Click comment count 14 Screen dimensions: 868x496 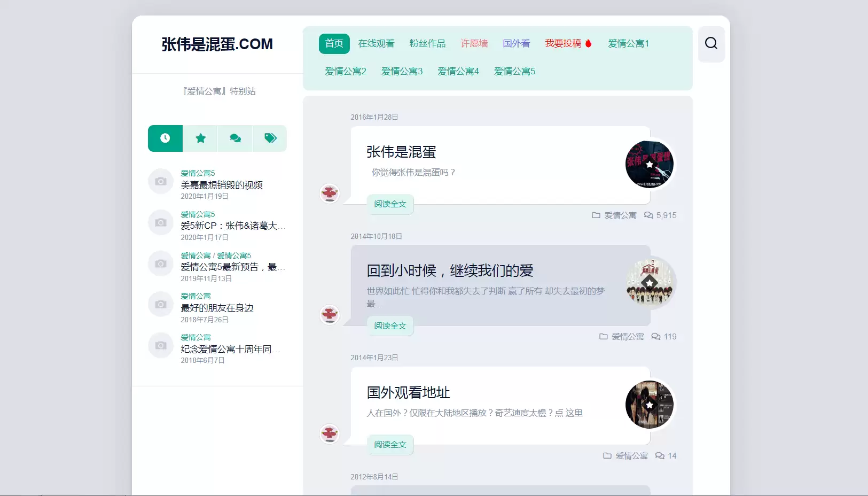tap(666, 456)
